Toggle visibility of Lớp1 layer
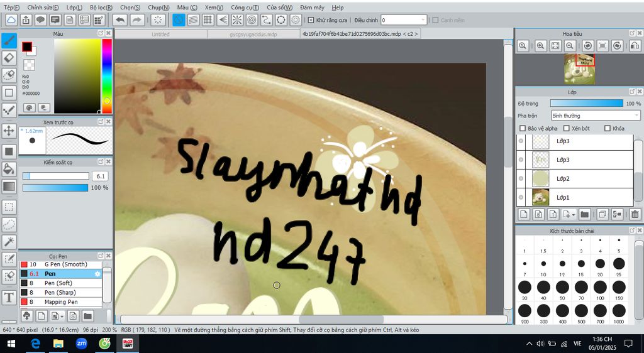Image resolution: width=644 pixels, height=353 pixels. tap(521, 197)
